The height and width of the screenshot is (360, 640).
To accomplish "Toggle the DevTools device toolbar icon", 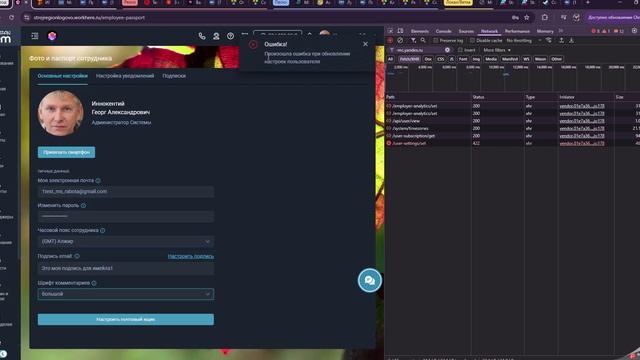I will pyautogui.click(x=400, y=31).
